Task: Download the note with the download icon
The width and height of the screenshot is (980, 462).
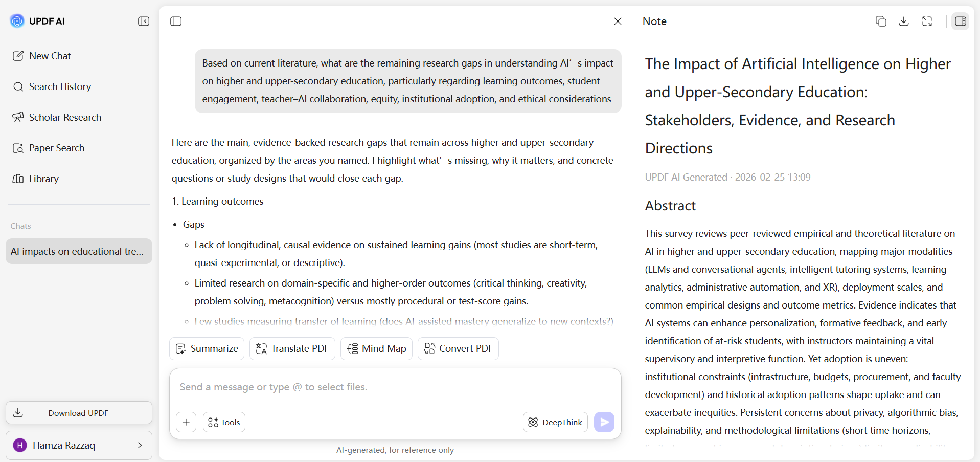Action: point(904,21)
